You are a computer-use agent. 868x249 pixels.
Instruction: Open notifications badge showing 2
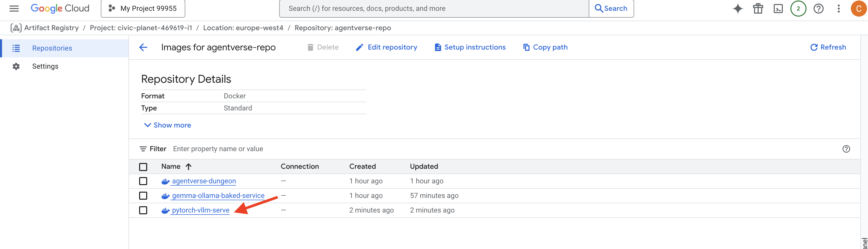(x=798, y=8)
